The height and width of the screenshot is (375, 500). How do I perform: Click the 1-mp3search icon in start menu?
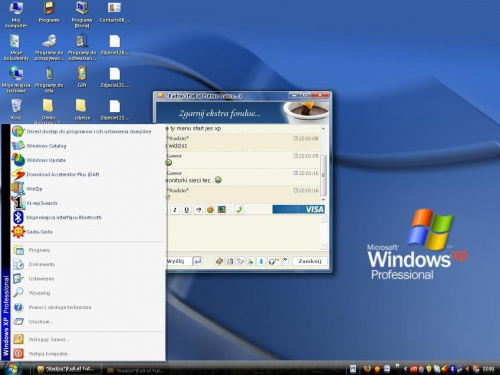[x=18, y=203]
